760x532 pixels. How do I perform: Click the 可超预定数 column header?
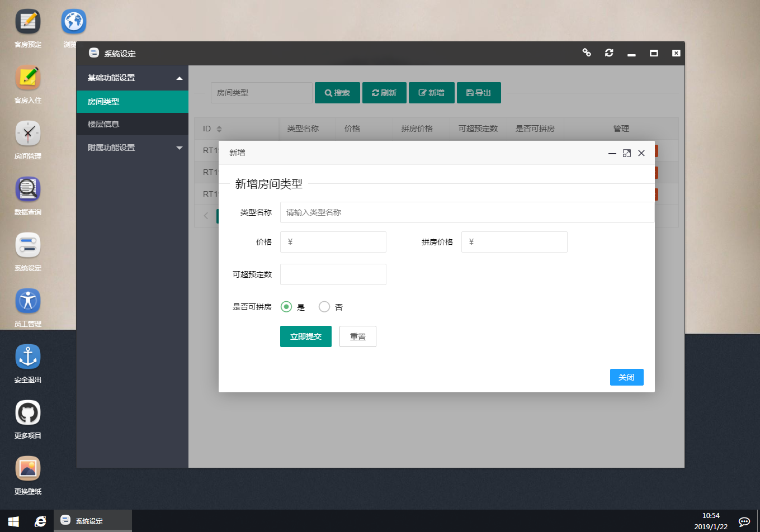[478, 129]
